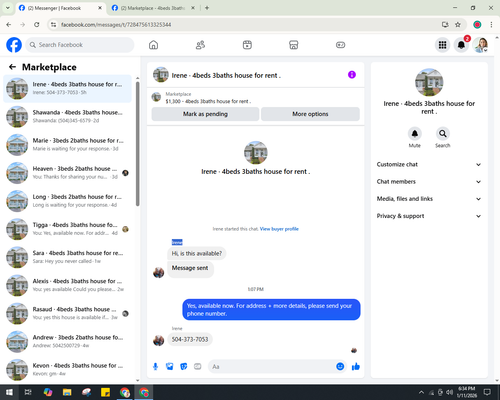Open Marie's 3beds 2baths conversation

67,145
